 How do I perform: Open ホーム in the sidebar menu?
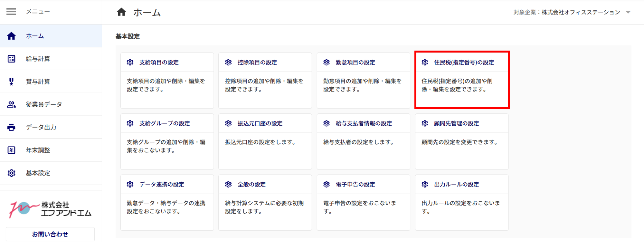pyautogui.click(x=51, y=36)
